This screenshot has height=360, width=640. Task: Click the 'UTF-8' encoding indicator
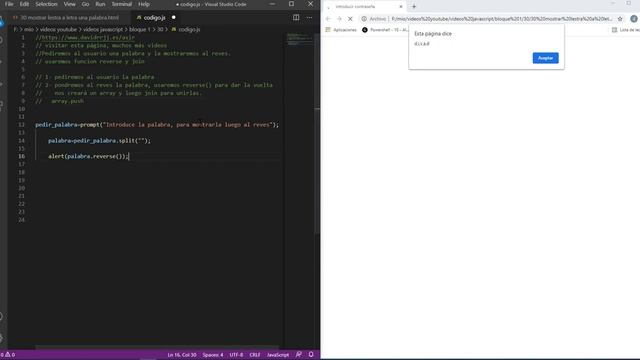coord(236,355)
